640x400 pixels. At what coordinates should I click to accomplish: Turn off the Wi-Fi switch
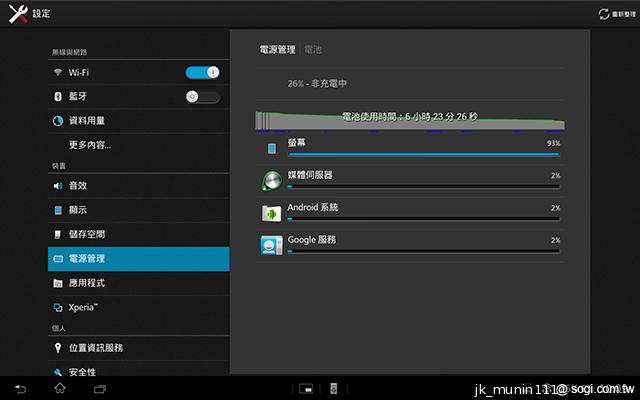[202, 73]
